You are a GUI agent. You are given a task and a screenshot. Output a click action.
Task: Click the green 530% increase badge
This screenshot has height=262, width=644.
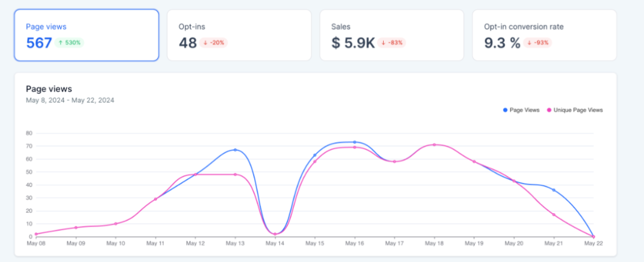coord(70,43)
